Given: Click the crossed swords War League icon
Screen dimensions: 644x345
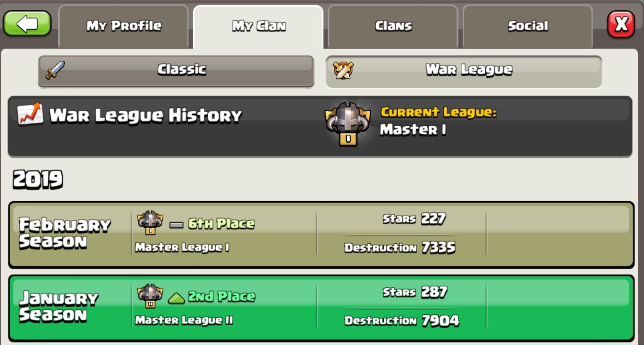Looking at the screenshot, I should tap(343, 70).
